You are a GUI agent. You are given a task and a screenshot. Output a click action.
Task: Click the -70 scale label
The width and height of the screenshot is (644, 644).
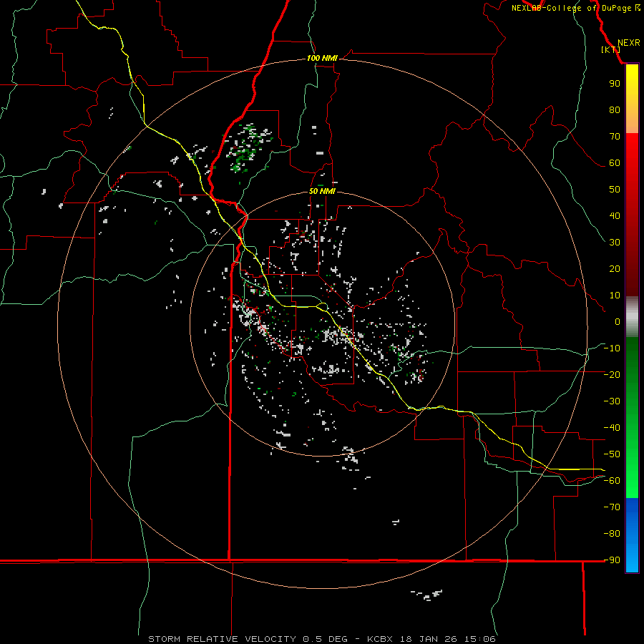pyautogui.click(x=612, y=507)
